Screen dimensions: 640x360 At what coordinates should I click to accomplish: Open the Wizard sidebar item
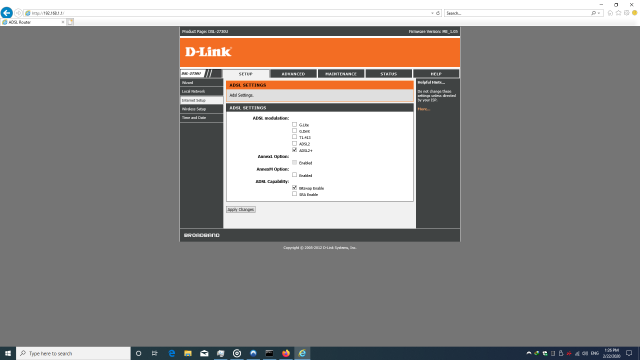pos(201,83)
